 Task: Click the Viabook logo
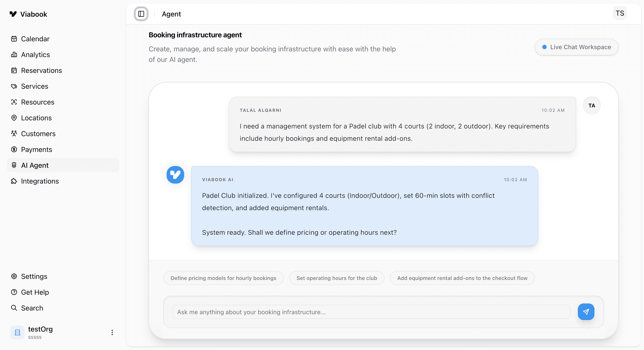click(28, 14)
